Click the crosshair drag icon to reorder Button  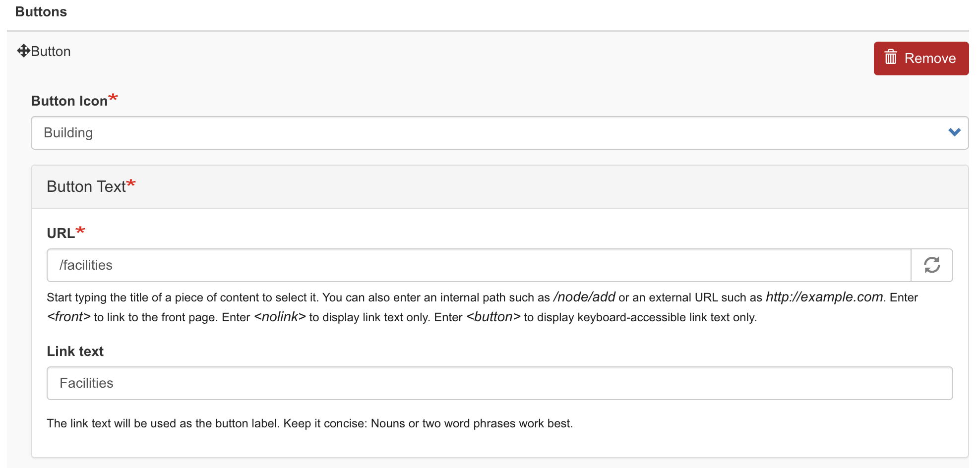(23, 50)
